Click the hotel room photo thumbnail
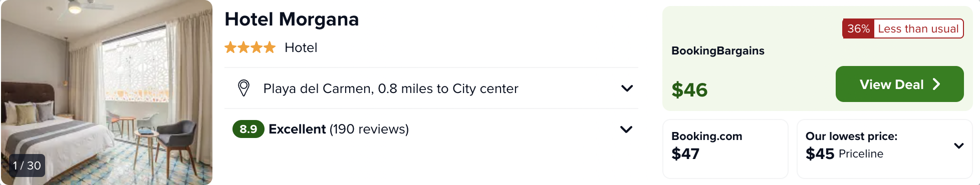The image size is (980, 185). pos(107,92)
